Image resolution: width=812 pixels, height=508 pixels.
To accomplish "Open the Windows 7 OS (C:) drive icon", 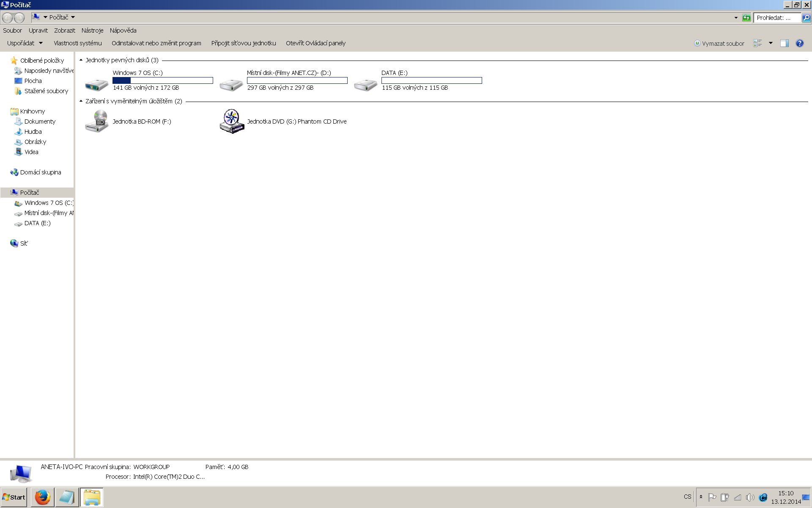I will 97,84.
